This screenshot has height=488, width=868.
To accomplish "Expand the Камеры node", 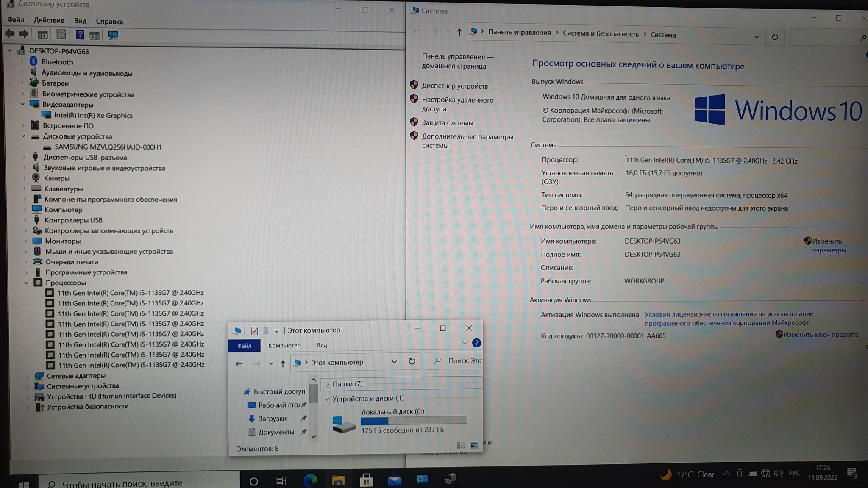I will pos(24,178).
